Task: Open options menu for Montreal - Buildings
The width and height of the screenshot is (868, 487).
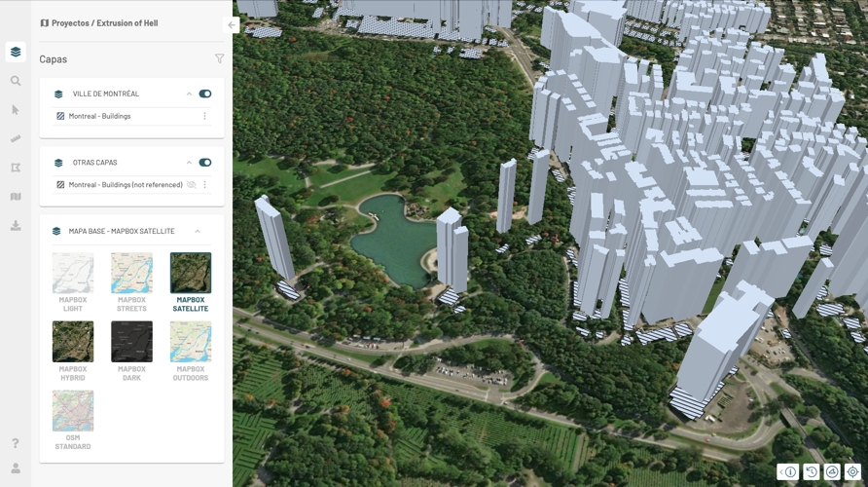Action: click(x=204, y=117)
